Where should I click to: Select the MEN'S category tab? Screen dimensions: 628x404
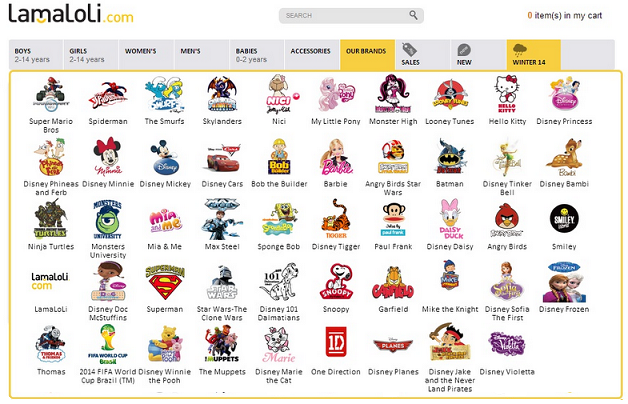[202, 55]
